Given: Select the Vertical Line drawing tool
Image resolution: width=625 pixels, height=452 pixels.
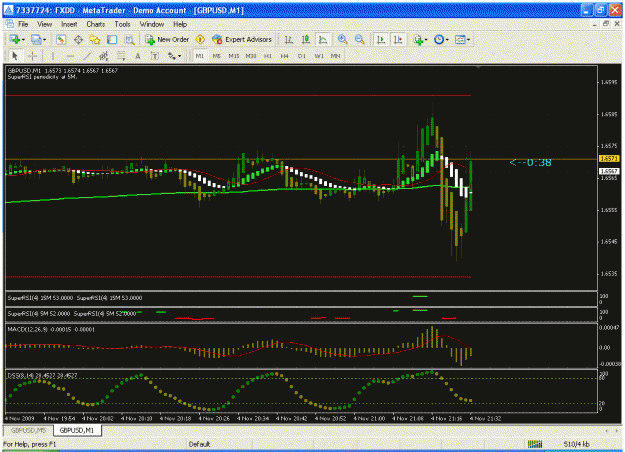Looking at the screenshot, I should 53,56.
